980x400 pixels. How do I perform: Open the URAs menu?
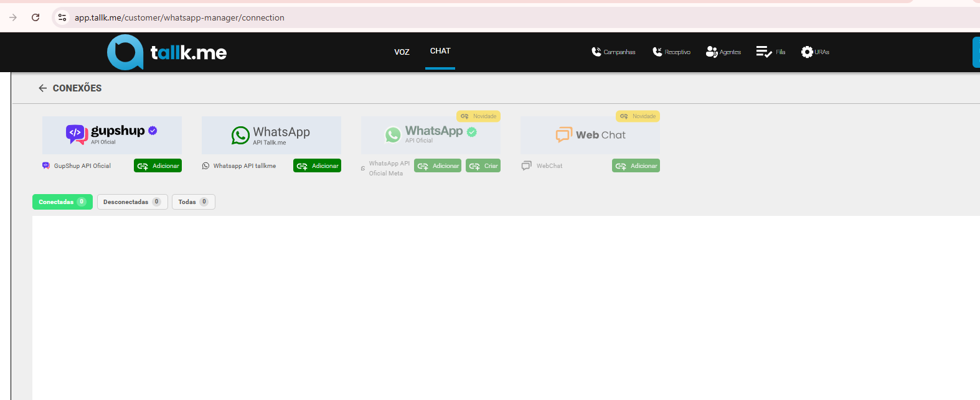[815, 52]
